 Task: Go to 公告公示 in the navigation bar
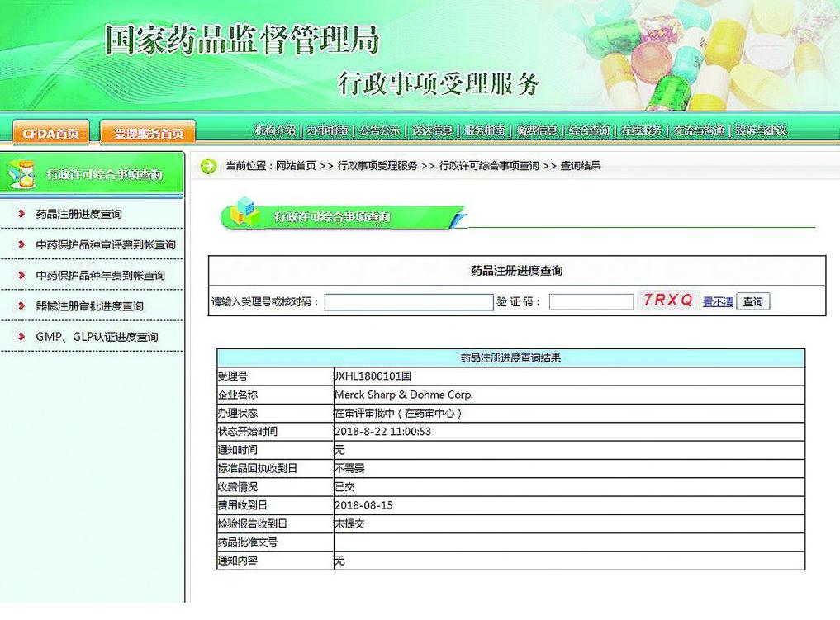(380, 130)
